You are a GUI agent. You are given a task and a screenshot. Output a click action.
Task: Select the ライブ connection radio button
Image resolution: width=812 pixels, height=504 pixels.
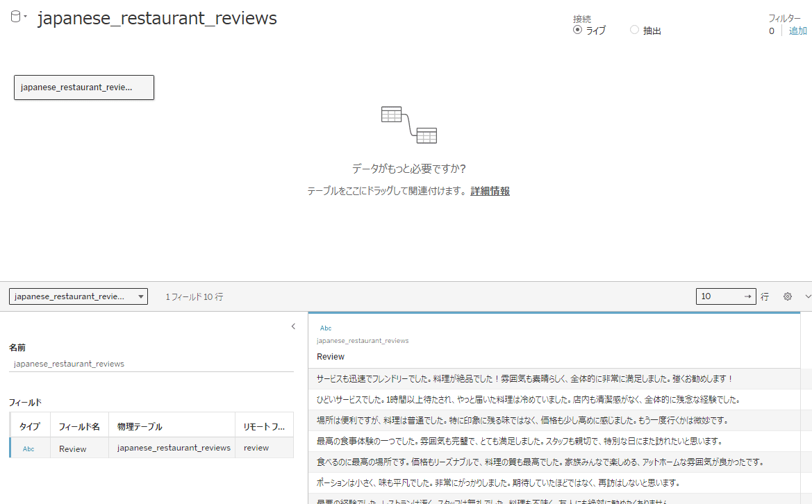click(x=577, y=30)
